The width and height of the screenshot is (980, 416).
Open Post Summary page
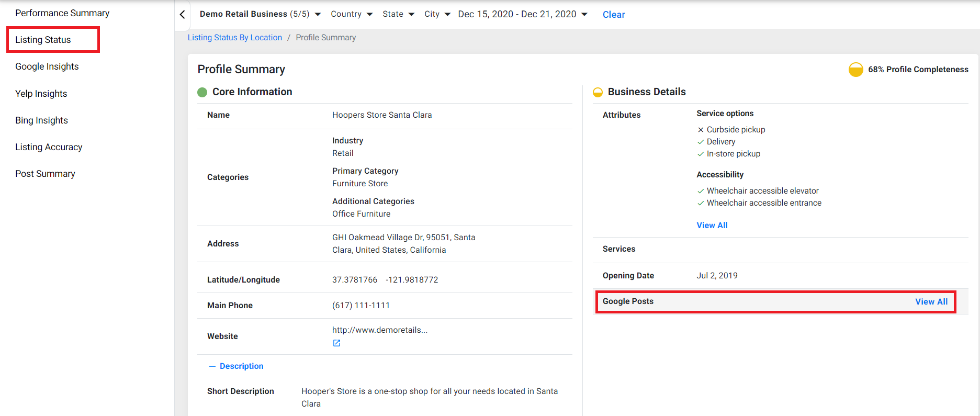click(45, 174)
